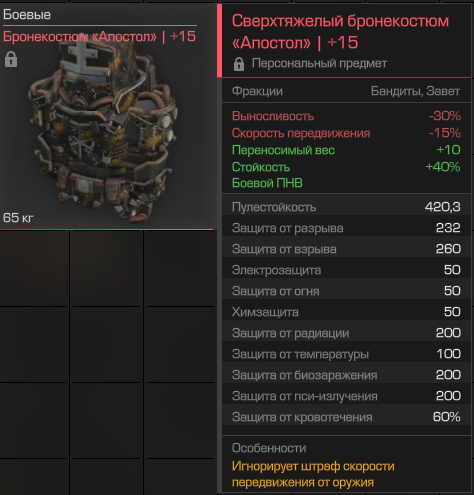This screenshot has width=474, height=495.
Task: Select the Пулестойкость 420,3 row
Action: (x=346, y=207)
